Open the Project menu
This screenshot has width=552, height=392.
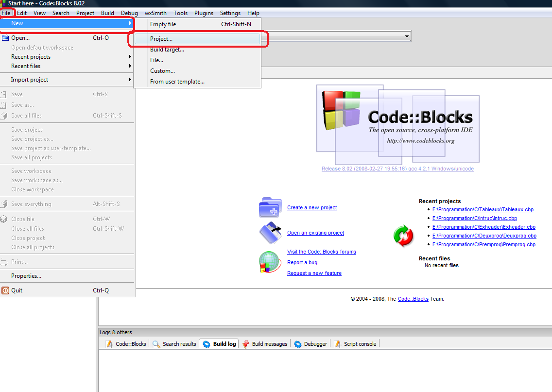85,13
